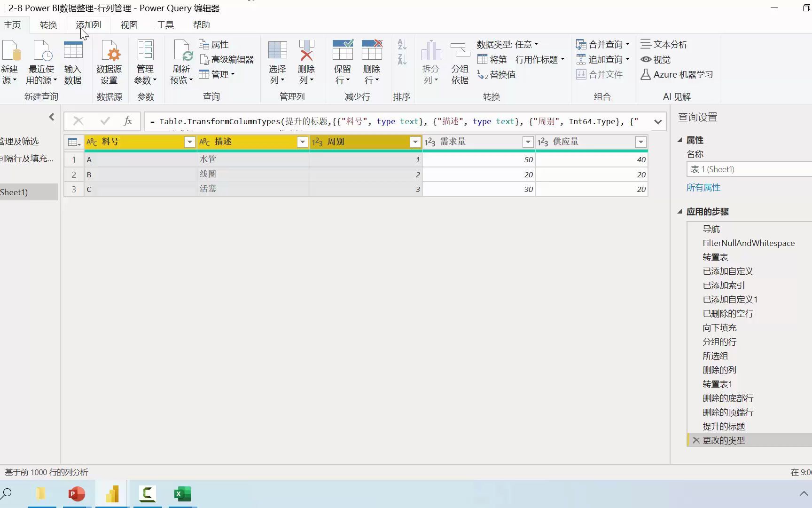The image size is (812, 508).
Task: Click 替换值 replace values
Action: click(497, 74)
